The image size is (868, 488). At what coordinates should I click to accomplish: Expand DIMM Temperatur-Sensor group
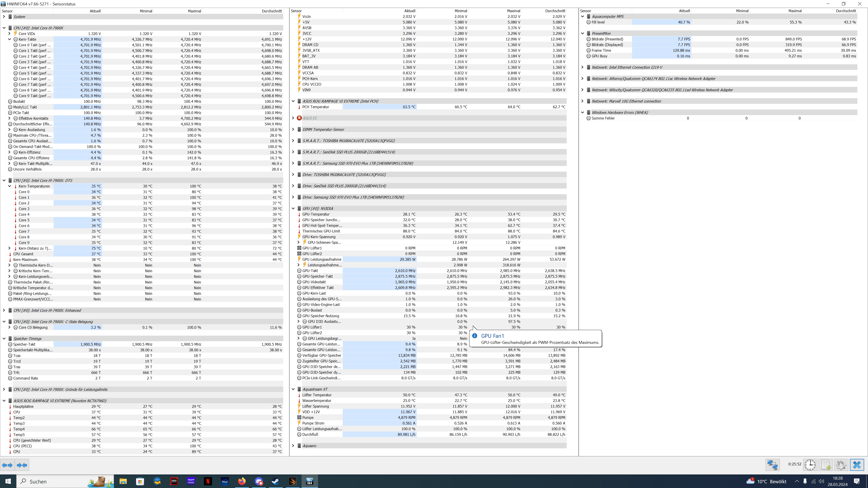tap(293, 129)
